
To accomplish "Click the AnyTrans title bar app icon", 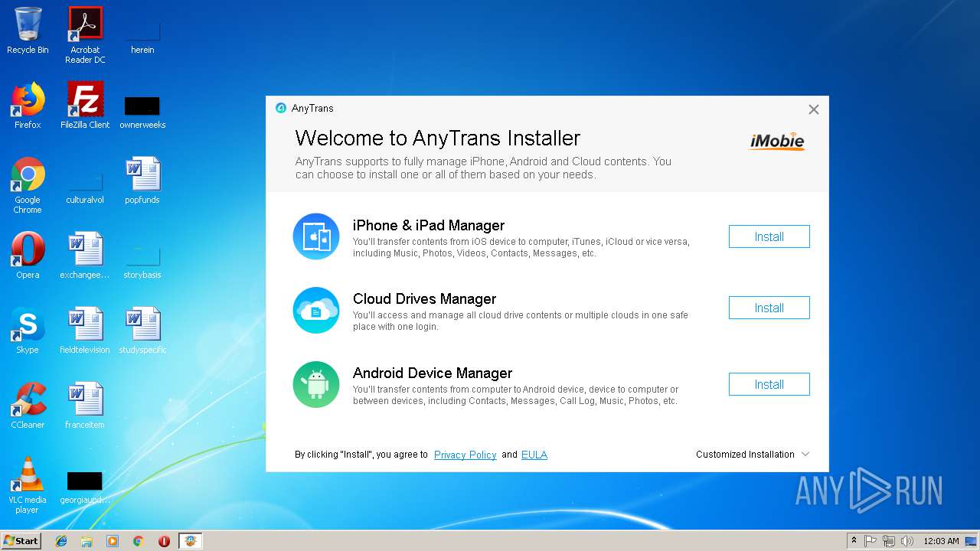I will tap(281, 108).
